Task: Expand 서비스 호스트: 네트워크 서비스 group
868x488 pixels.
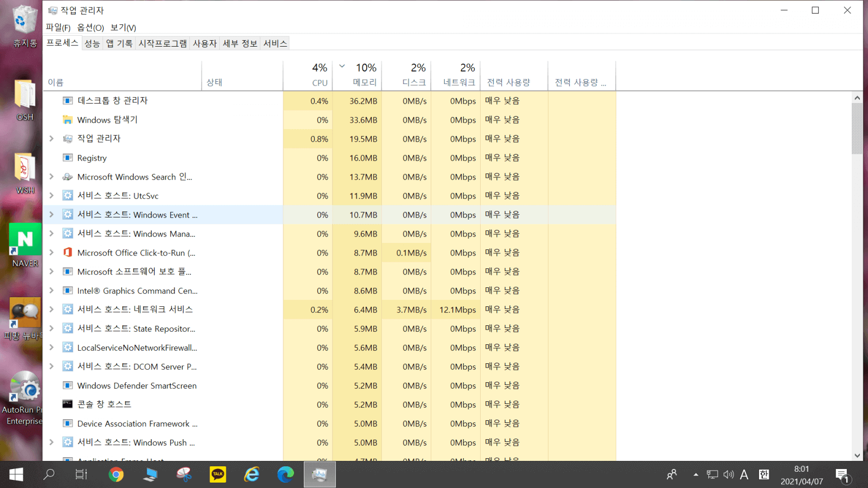Action: pos(52,310)
